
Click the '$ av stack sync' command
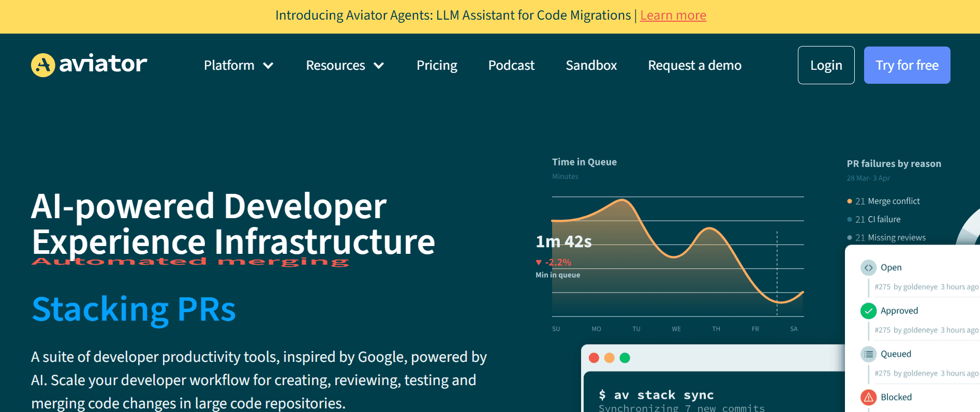tap(656, 395)
